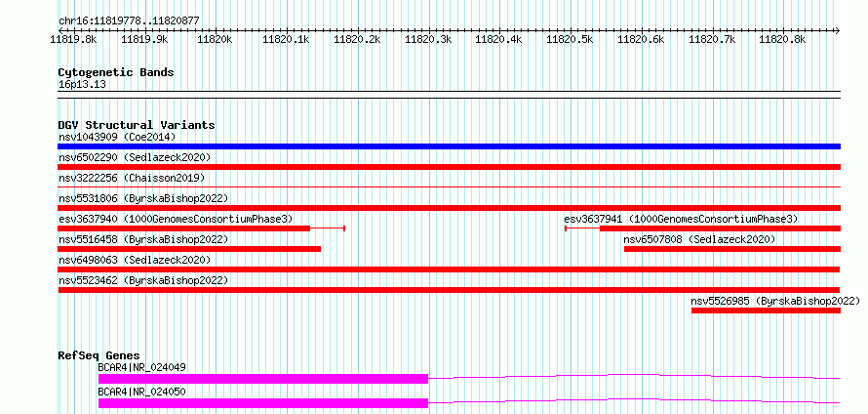Select the nsv6502290 (Sedlazeck2020) label
The image size is (868, 414).
[135, 157]
